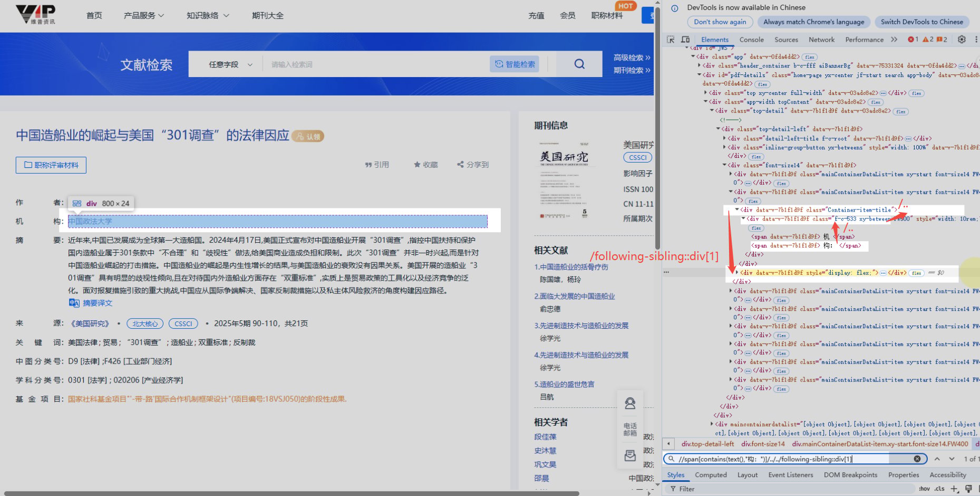Toggle the device toolbar icon in DevTools
This screenshot has width=980, height=496.
[x=685, y=40]
